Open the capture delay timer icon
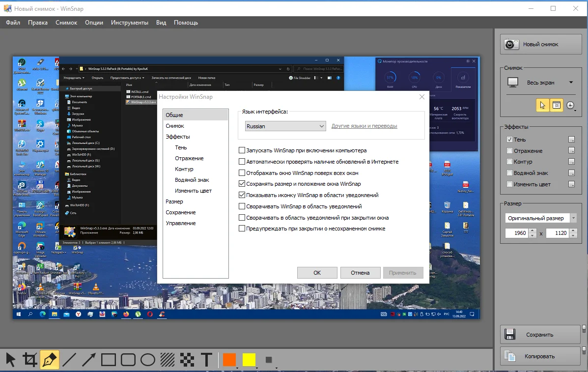This screenshot has width=588, height=372. 570,105
